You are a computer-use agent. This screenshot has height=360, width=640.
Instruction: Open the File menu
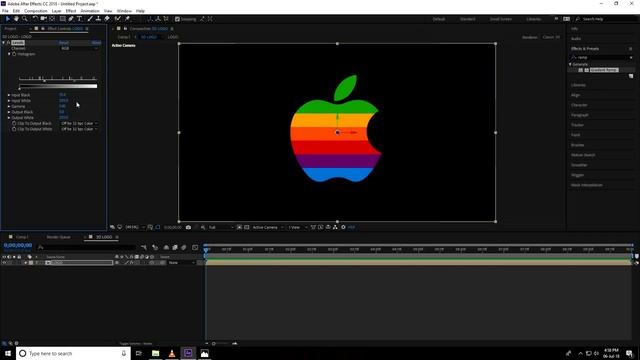(x=5, y=11)
